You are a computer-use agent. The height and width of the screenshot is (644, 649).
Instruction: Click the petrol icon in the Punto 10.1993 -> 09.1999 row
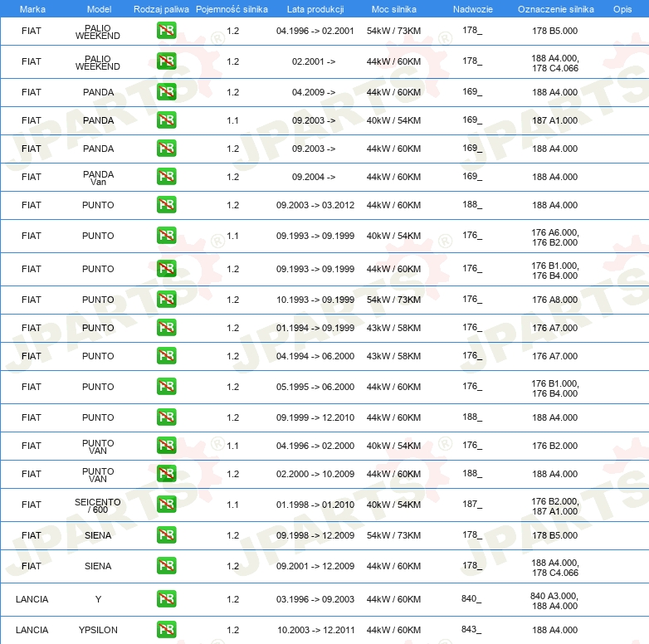[166, 300]
